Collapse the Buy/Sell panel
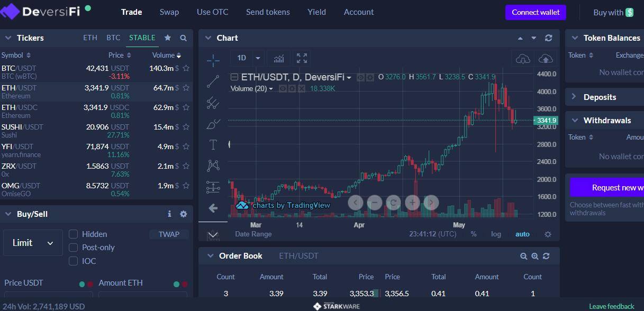 pos(8,214)
